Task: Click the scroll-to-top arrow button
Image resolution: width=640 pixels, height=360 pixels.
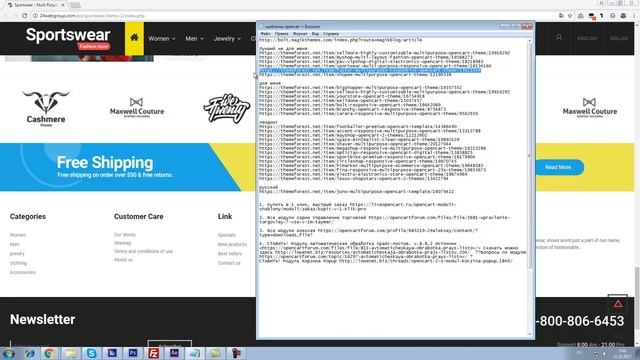Action: coord(618,304)
